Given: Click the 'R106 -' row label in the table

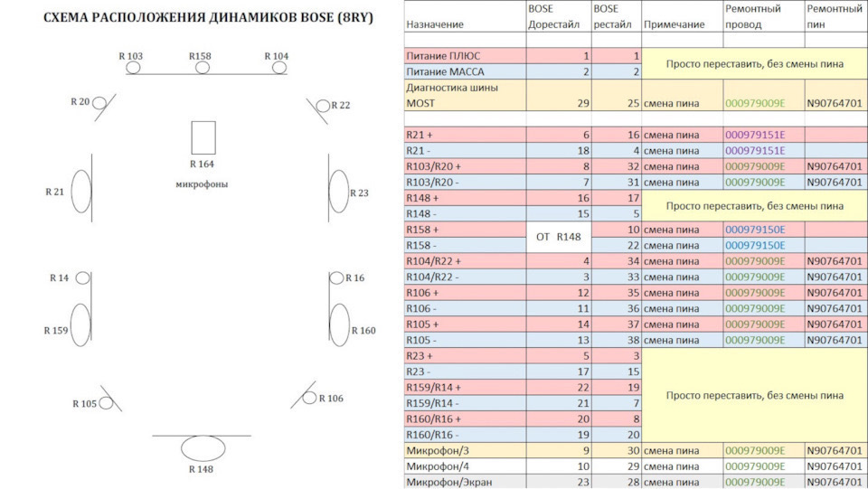Looking at the screenshot, I should 421,308.
